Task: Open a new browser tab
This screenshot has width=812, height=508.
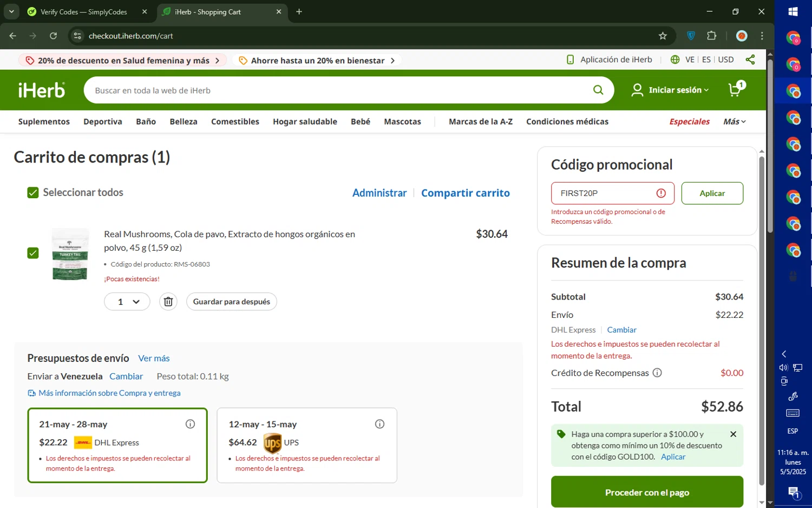Action: 299,11
